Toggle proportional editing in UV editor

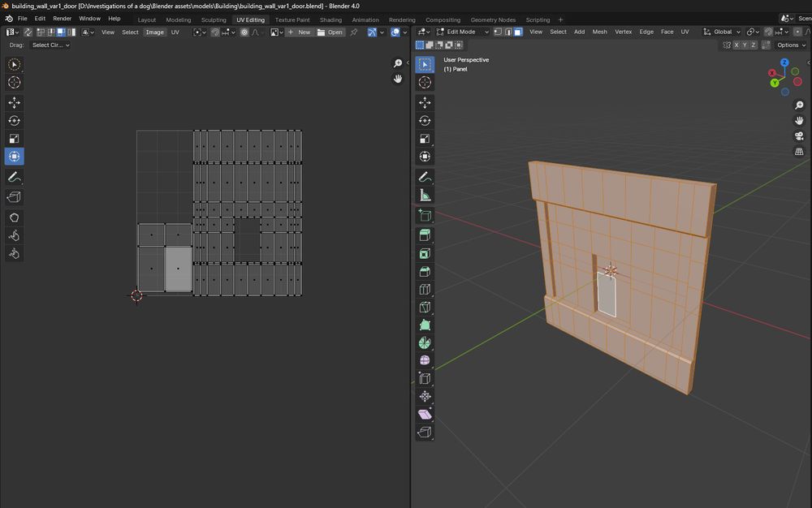coord(244,32)
